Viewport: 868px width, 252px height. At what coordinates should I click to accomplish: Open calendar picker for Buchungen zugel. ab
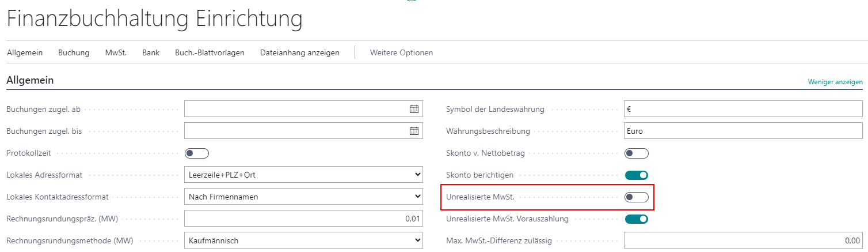point(414,109)
